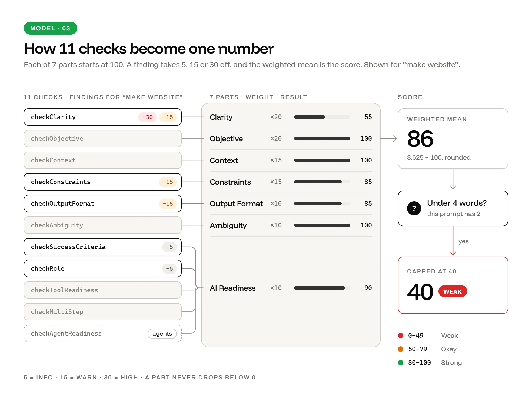Click the weighted mean number 86
The height and width of the screenshot is (407, 532).
coord(420,139)
